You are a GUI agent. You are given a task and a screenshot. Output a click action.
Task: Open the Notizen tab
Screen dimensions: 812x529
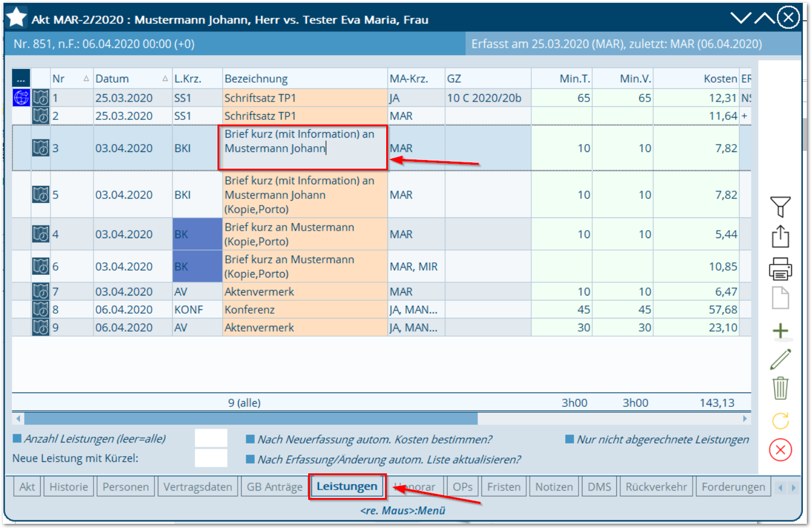click(x=554, y=487)
